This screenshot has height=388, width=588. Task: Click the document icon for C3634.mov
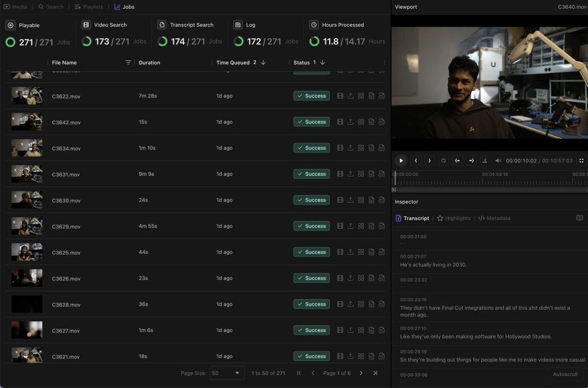pos(372,148)
